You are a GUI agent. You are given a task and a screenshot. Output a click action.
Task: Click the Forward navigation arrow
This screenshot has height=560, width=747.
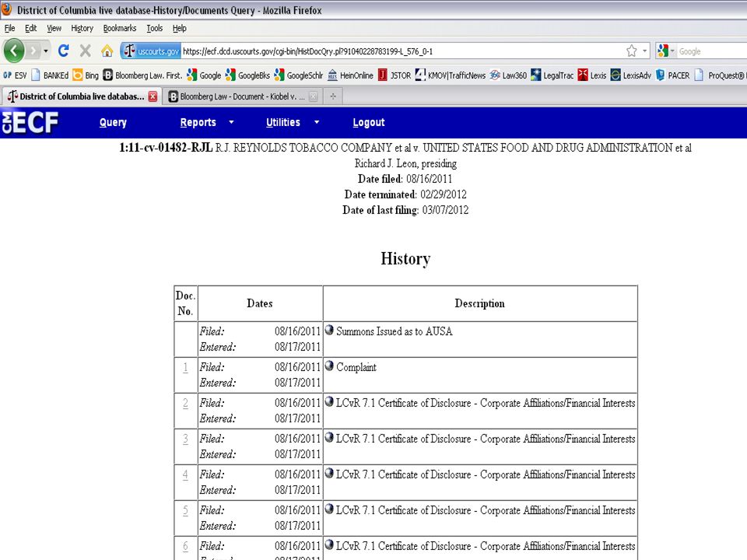pyautogui.click(x=33, y=51)
